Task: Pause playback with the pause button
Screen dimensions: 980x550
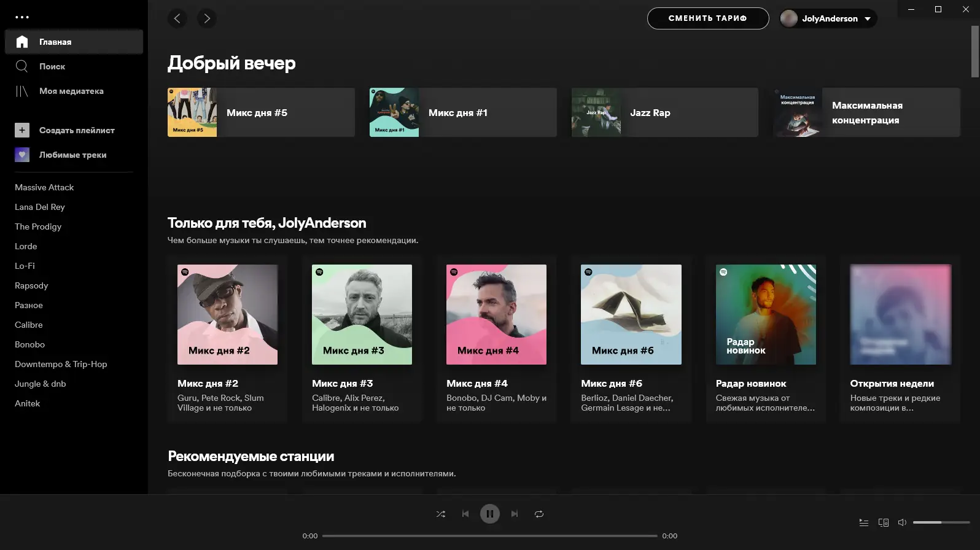Action: pyautogui.click(x=490, y=514)
